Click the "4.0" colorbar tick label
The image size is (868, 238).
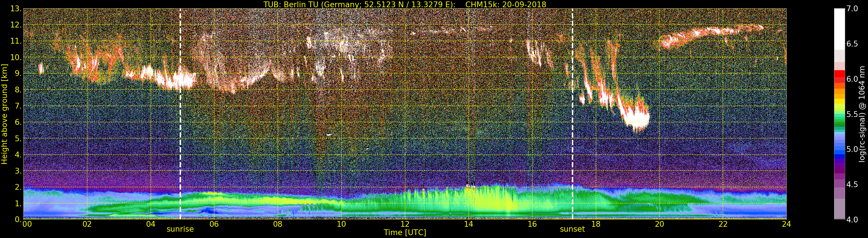(x=852, y=220)
